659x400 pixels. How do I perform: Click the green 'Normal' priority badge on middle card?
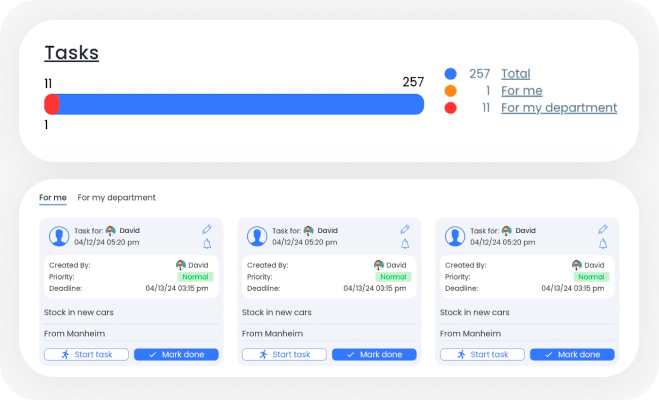(x=393, y=277)
